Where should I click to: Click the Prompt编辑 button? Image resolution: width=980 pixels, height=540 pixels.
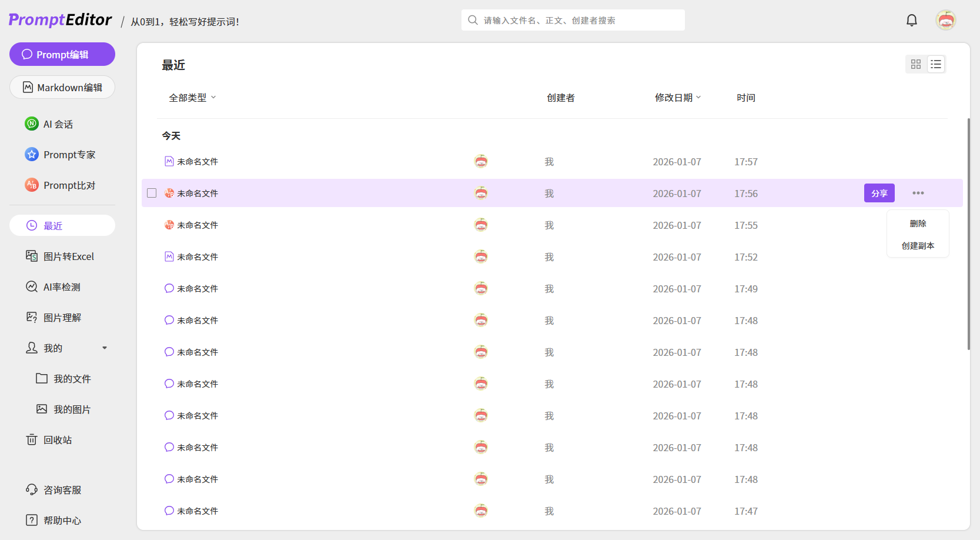[62, 54]
